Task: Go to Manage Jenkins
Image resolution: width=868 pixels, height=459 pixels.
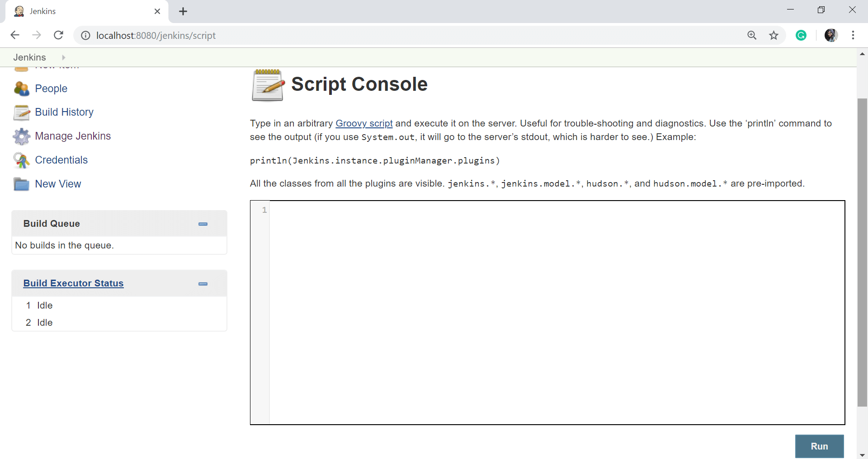Action: click(73, 136)
